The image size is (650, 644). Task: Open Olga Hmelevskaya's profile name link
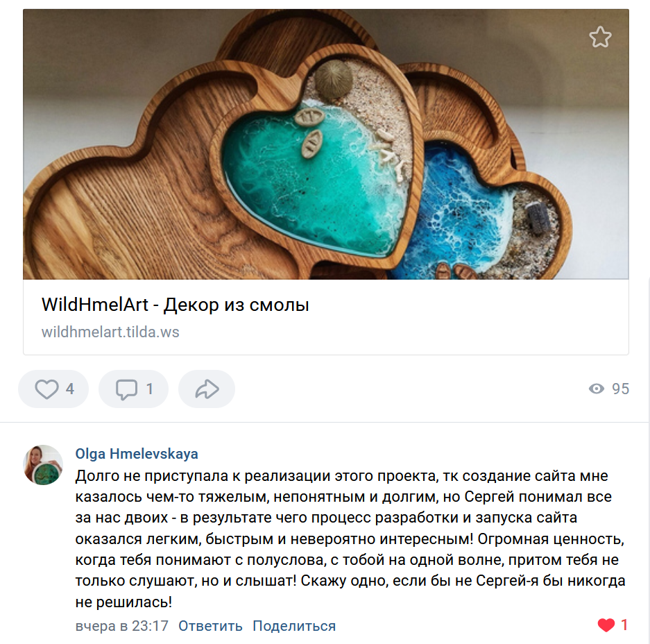pyautogui.click(x=137, y=454)
